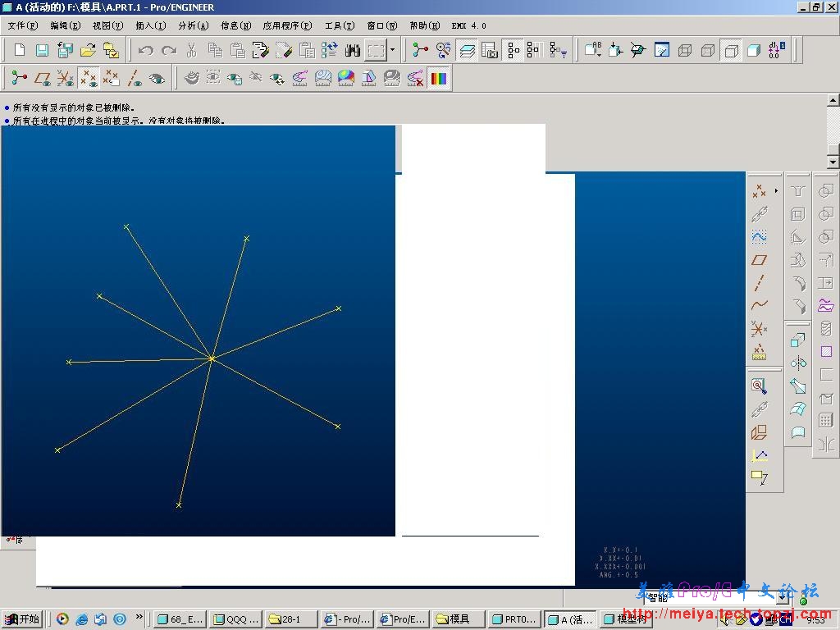Redo the last undone operation

(169, 50)
